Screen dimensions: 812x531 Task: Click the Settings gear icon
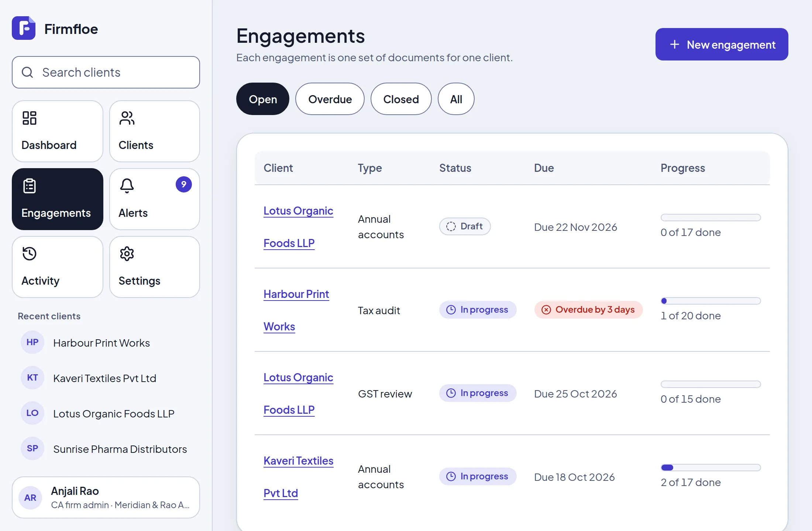[x=127, y=254]
